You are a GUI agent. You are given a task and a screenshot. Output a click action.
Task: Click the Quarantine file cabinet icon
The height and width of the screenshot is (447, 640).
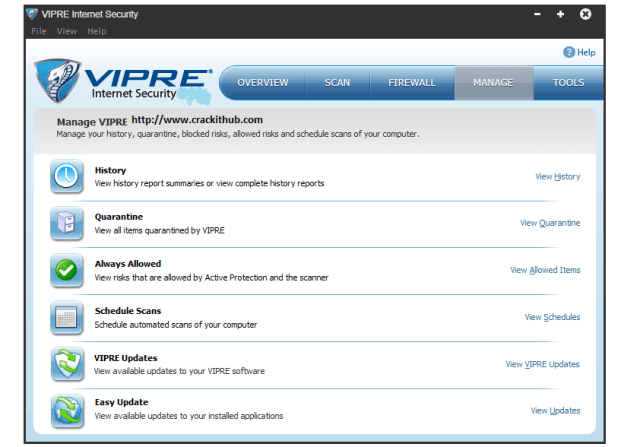click(x=67, y=223)
